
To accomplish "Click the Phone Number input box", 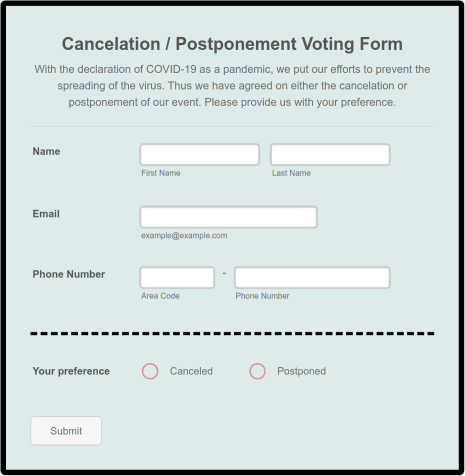I will (311, 277).
